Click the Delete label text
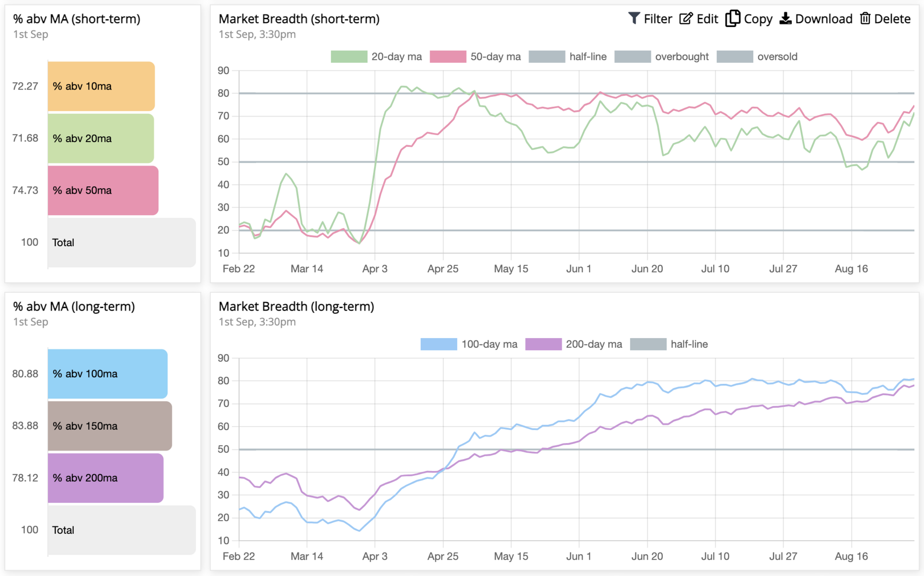The width and height of the screenshot is (924, 576). pos(892,19)
